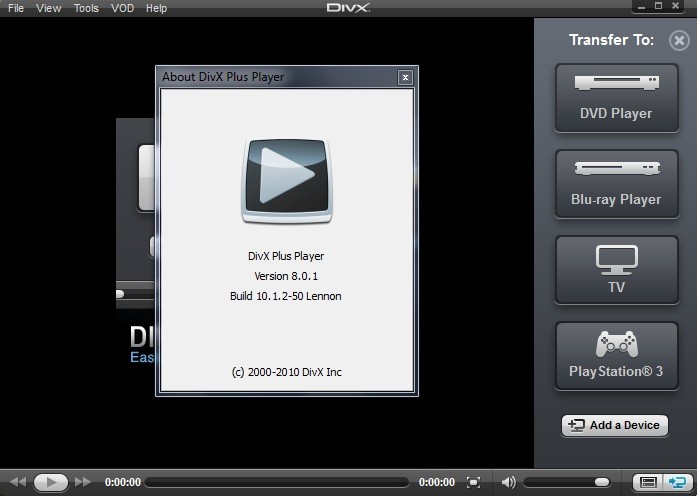Choose Blu-ray Player device
This screenshot has height=496, width=697.
(616, 184)
